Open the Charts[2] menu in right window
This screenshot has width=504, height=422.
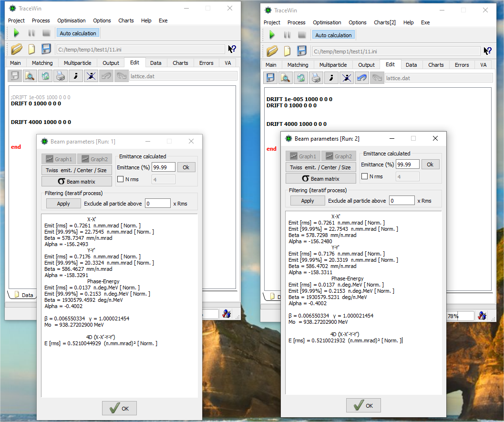384,22
